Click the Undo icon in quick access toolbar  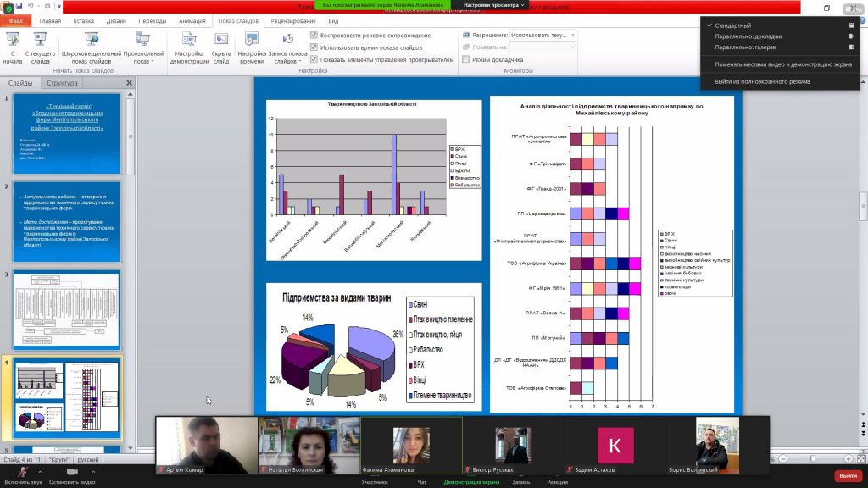[x=31, y=6]
